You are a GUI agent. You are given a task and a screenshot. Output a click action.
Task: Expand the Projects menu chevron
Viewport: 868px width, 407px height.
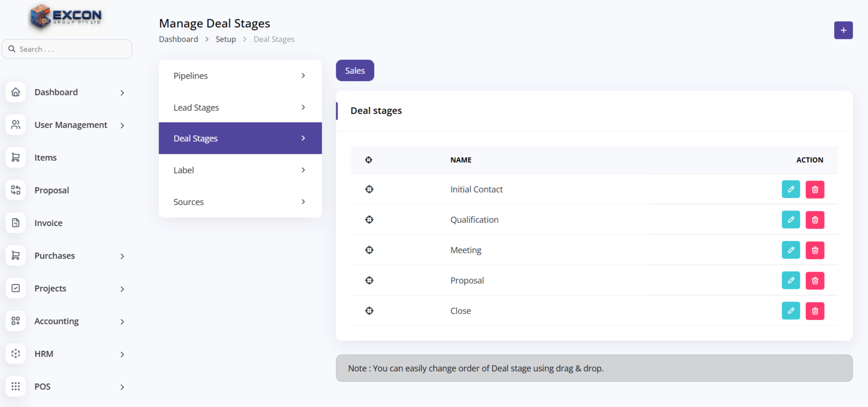[x=122, y=289]
